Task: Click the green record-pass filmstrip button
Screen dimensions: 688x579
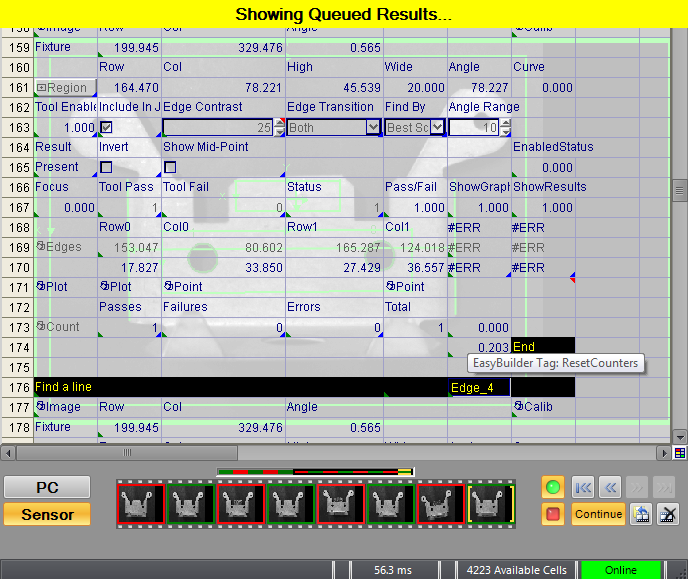Action: [x=551, y=488]
